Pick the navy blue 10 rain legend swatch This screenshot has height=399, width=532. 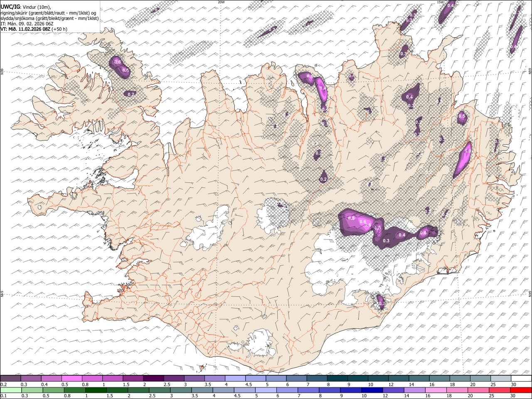click(x=372, y=390)
